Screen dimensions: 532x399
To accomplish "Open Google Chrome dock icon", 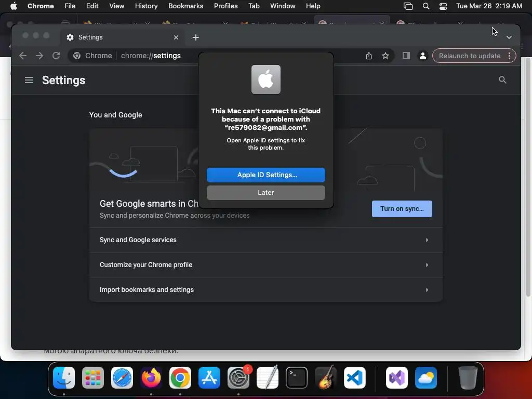I will point(180,378).
